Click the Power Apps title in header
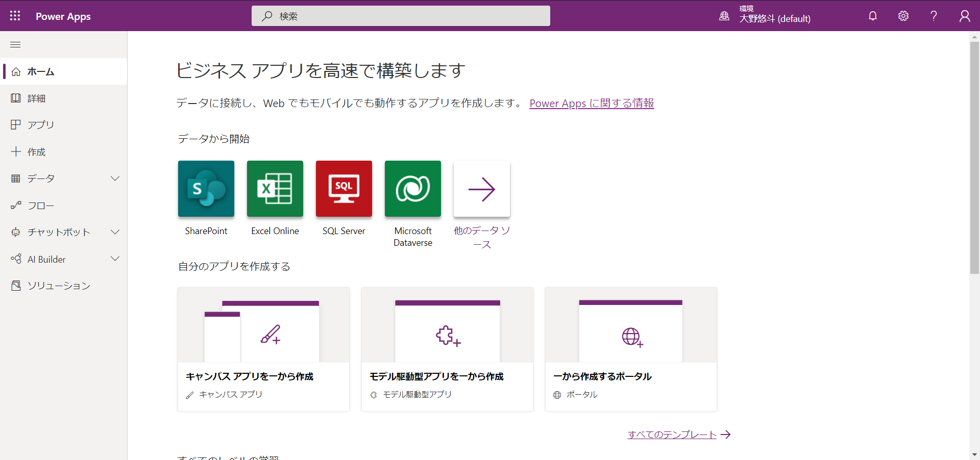The image size is (980, 460). (63, 16)
